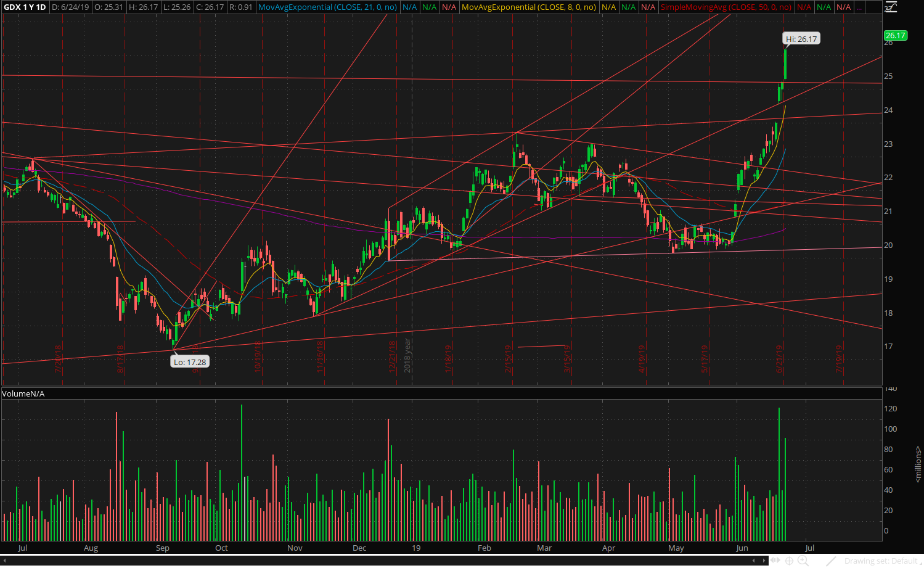Image resolution: width=924 pixels, height=568 pixels.
Task: Click the Jun label on time axis
Action: click(742, 548)
